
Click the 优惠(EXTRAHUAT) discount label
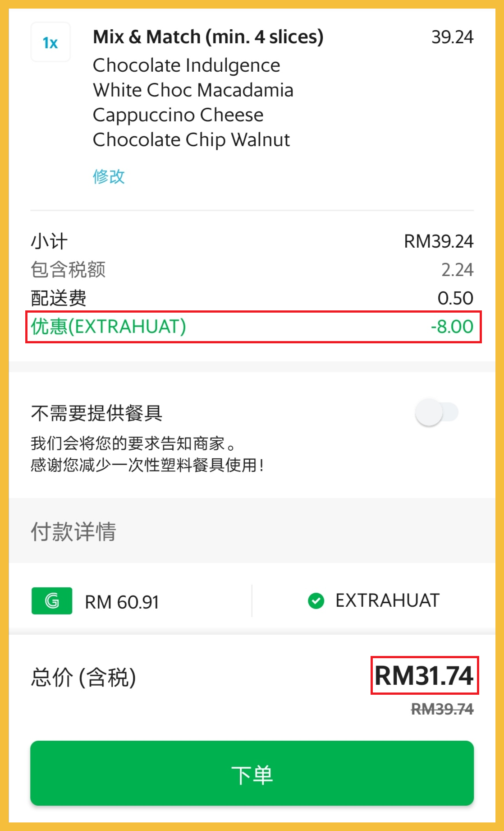[108, 327]
